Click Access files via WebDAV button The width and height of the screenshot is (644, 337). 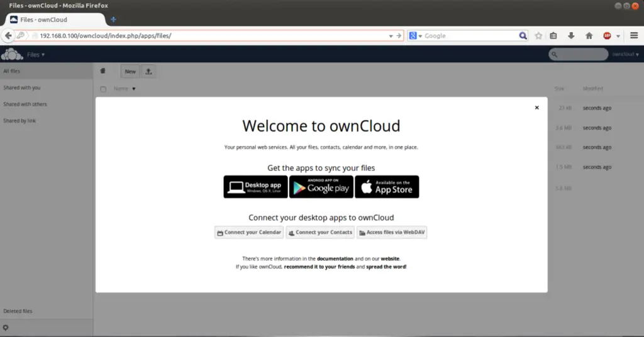(392, 233)
